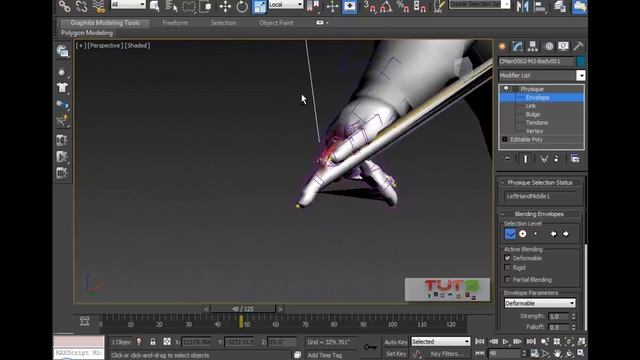Open the Create command panel tab

(502, 47)
